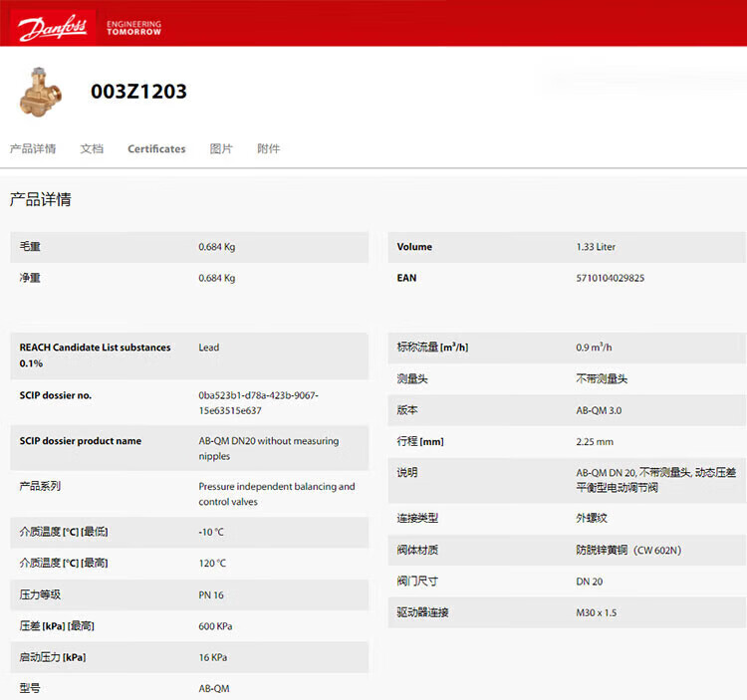Click the REACH Candidate List substances label
747x700 pixels.
click(x=95, y=355)
